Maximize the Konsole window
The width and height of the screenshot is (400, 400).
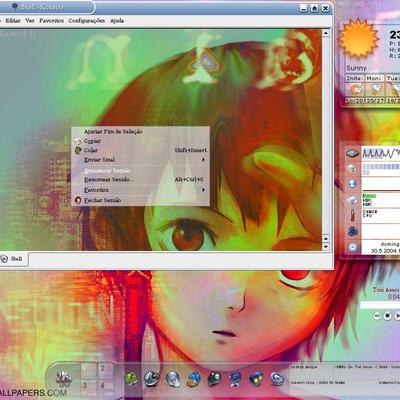pyautogui.click(x=314, y=8)
